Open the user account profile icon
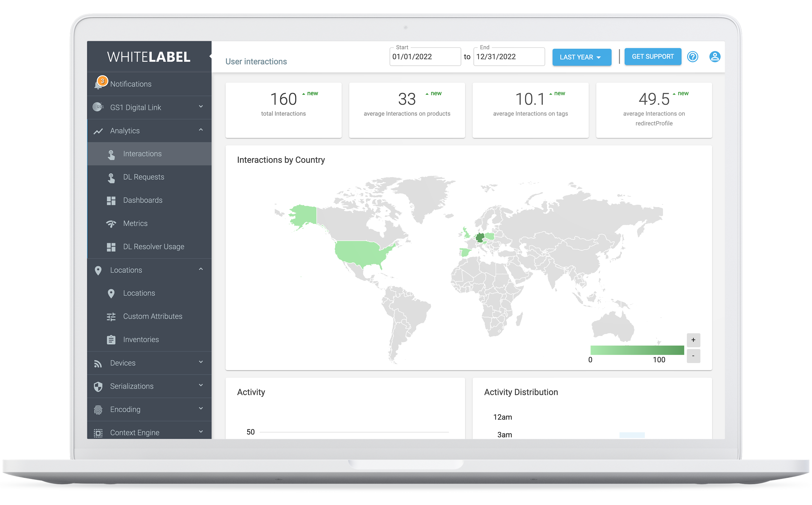Screen dimensions: 812x505 click(714, 57)
